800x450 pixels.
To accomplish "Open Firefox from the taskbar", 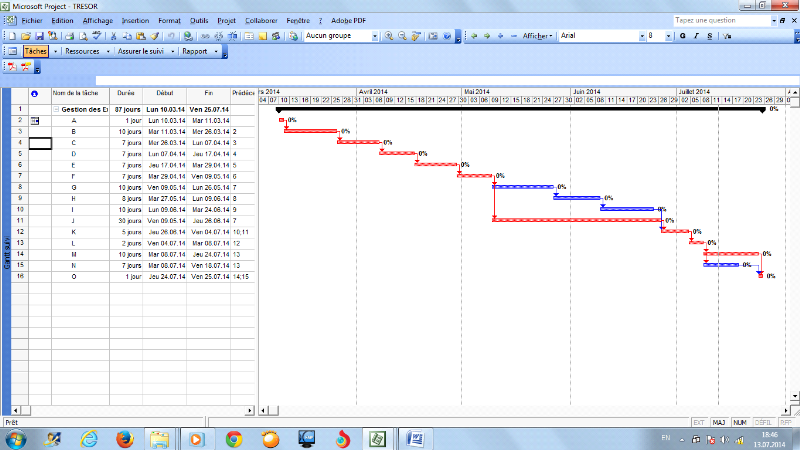I will coord(124,439).
